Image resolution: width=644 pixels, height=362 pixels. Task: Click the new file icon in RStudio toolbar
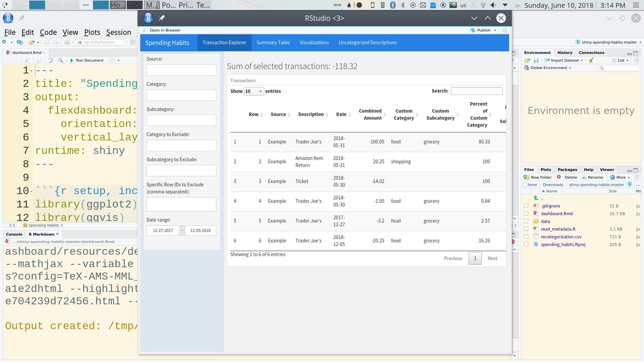coord(4,42)
